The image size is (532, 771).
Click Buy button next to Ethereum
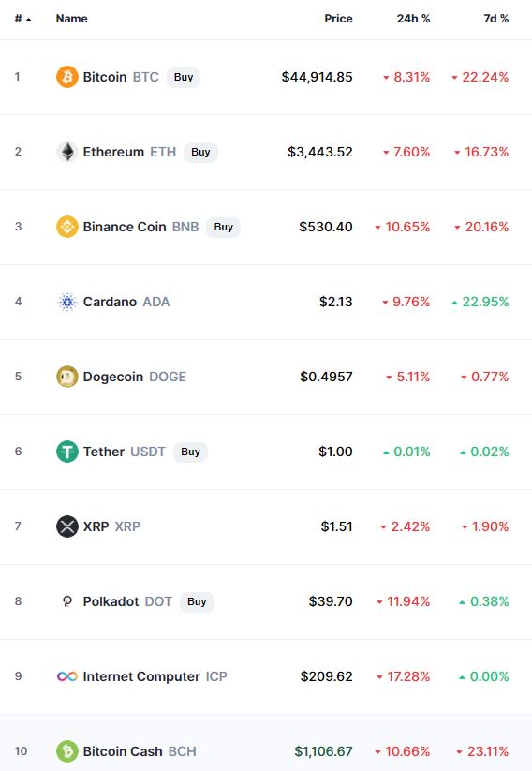200,152
